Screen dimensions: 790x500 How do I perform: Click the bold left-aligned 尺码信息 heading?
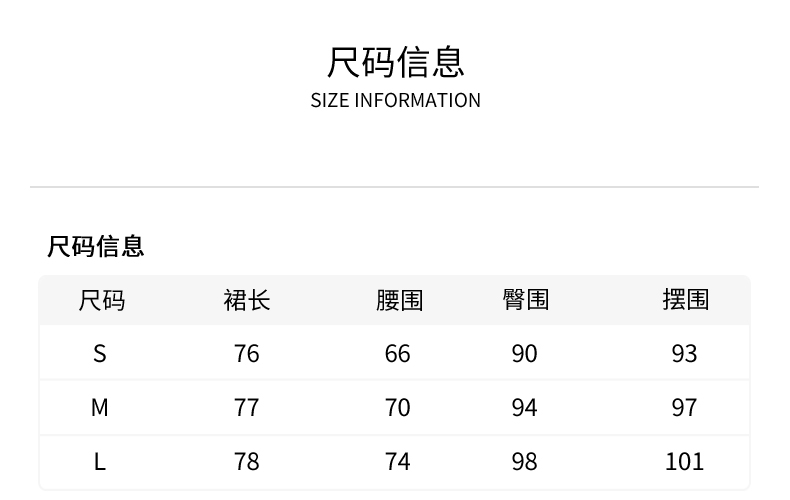click(x=96, y=246)
